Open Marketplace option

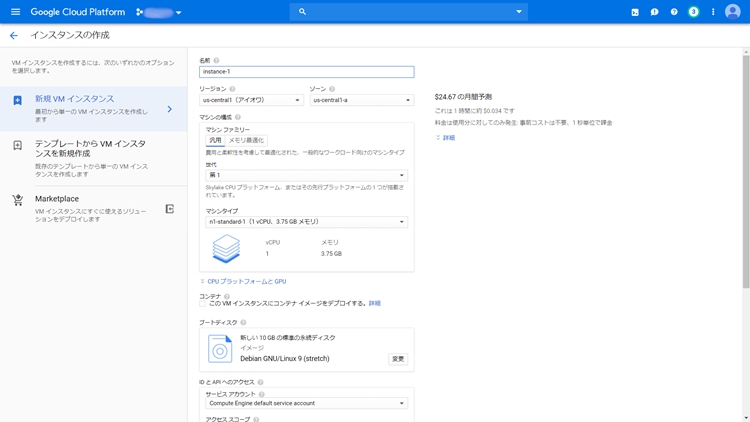(x=93, y=209)
